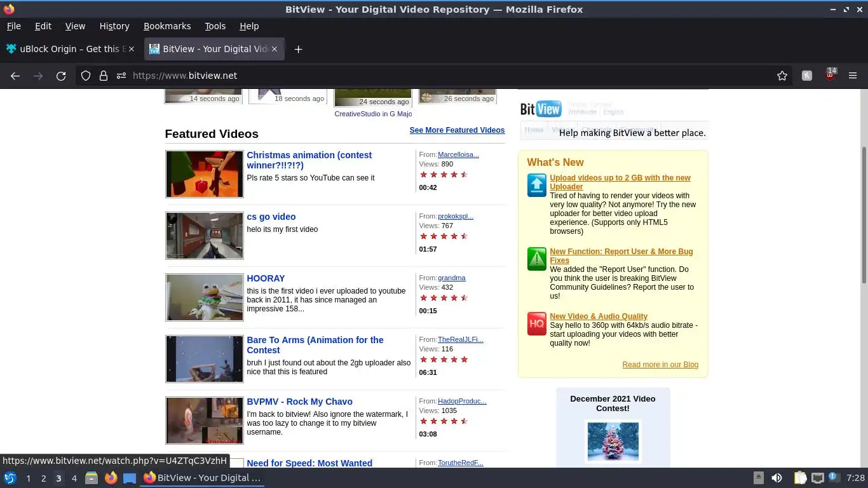The height and width of the screenshot is (488, 868).
Task: Open See More Featured Videos link
Action: 457,130
